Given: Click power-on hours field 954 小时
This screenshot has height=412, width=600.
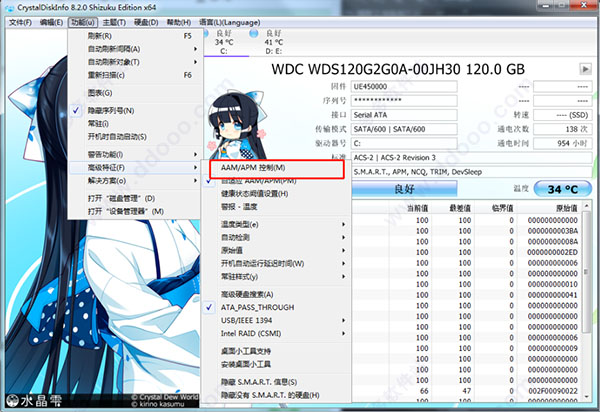Looking at the screenshot, I should [562, 143].
